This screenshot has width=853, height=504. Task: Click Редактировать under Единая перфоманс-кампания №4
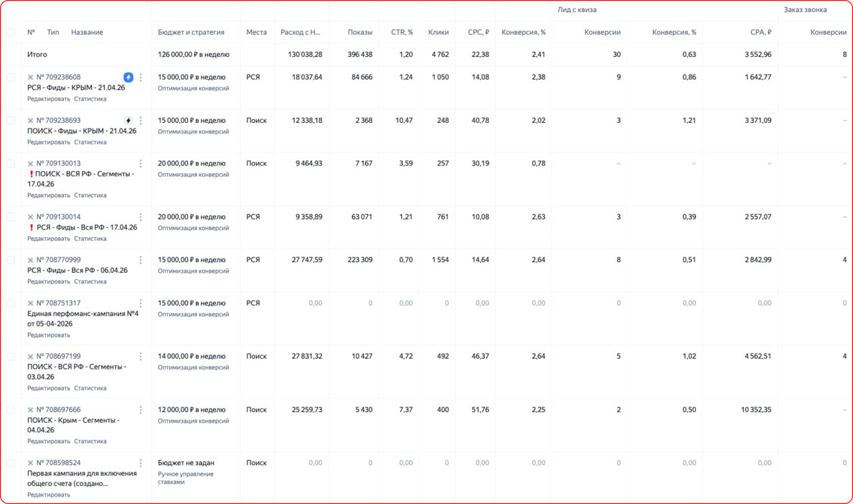49,335
